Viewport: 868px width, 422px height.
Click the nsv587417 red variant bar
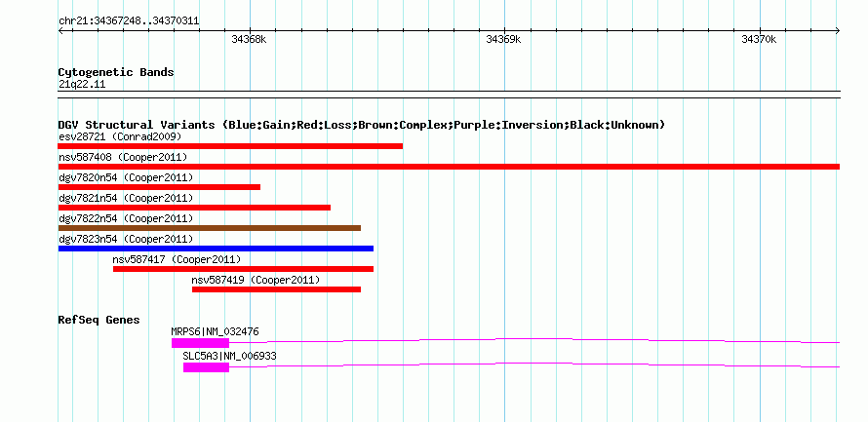click(243, 269)
